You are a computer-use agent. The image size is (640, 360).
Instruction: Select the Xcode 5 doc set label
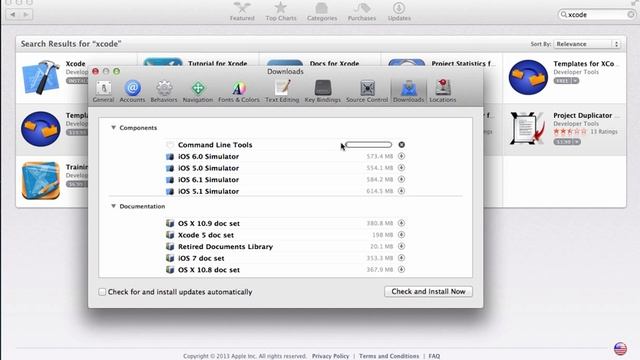pyautogui.click(x=206, y=235)
